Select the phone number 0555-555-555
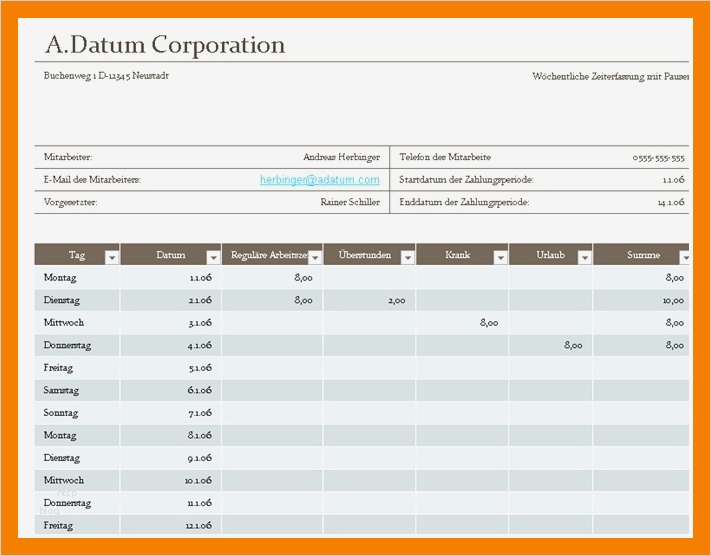The width and height of the screenshot is (711, 556). click(658, 157)
